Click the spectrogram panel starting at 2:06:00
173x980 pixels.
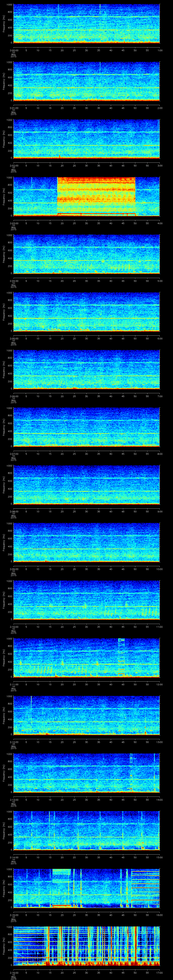tap(86, 370)
